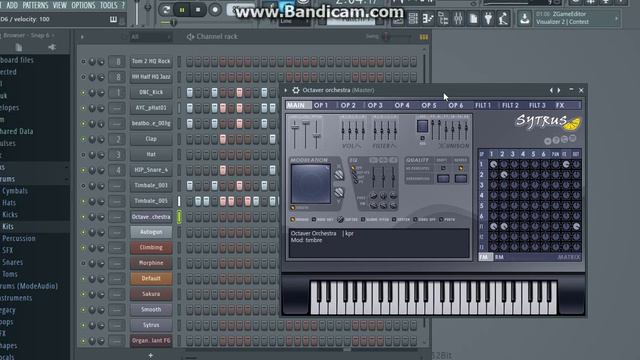Expand the Shared Data browser folder
The width and height of the screenshot is (640, 360).
coord(16,131)
